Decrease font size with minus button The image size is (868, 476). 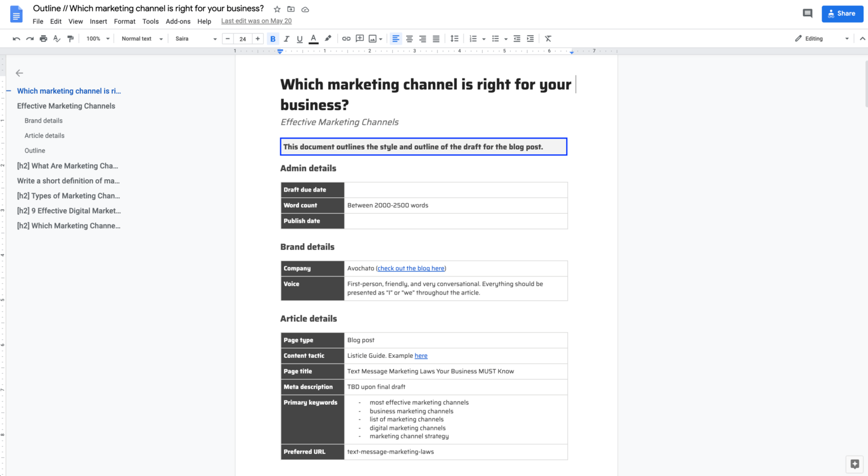(x=227, y=38)
